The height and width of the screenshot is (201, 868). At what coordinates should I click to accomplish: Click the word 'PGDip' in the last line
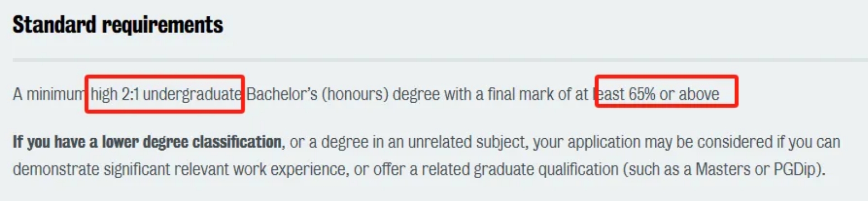(797, 170)
